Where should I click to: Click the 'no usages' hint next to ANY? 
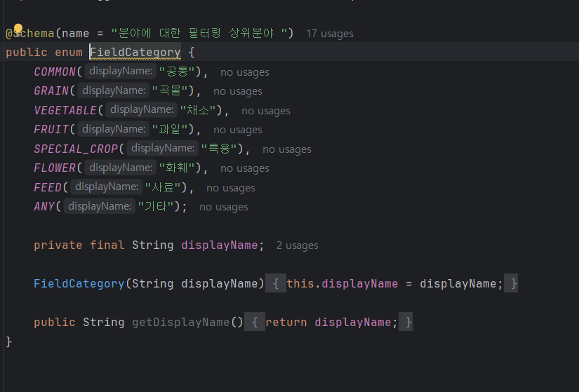click(223, 207)
